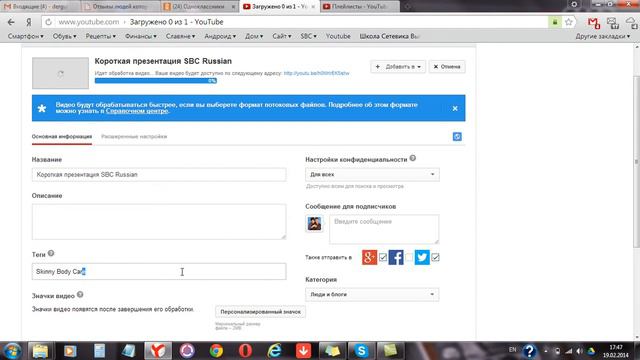Open the mail envelope extension icon
This screenshot has height=360, width=640.
(x=612, y=23)
